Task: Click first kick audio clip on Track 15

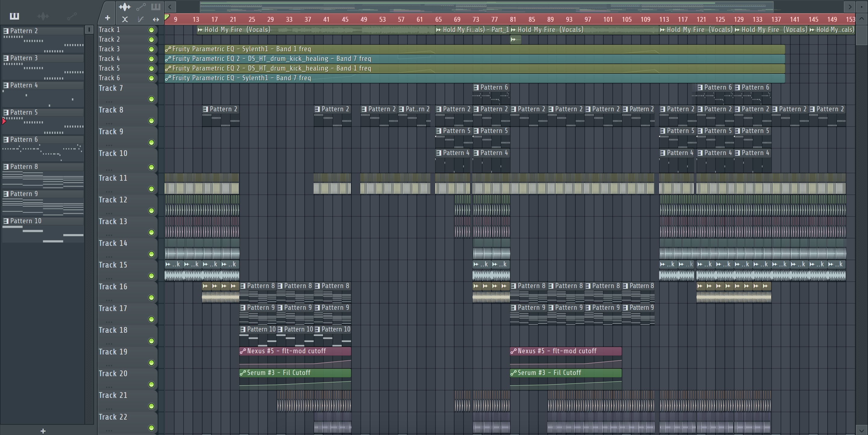Action: (x=174, y=270)
